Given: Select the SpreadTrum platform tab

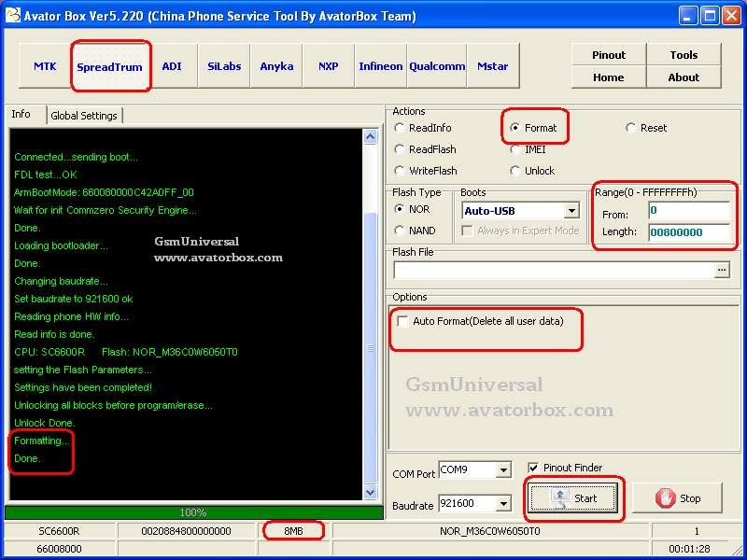Looking at the screenshot, I should point(109,66).
